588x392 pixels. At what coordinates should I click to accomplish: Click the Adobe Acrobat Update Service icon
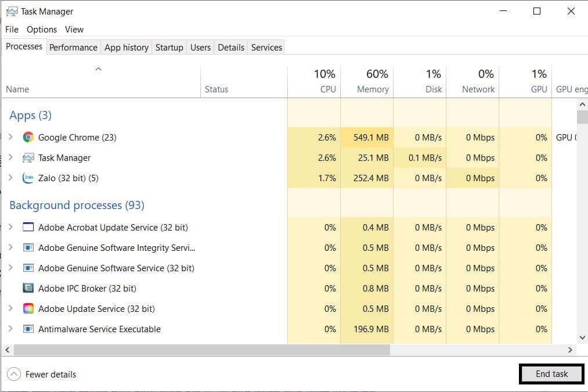pos(28,227)
